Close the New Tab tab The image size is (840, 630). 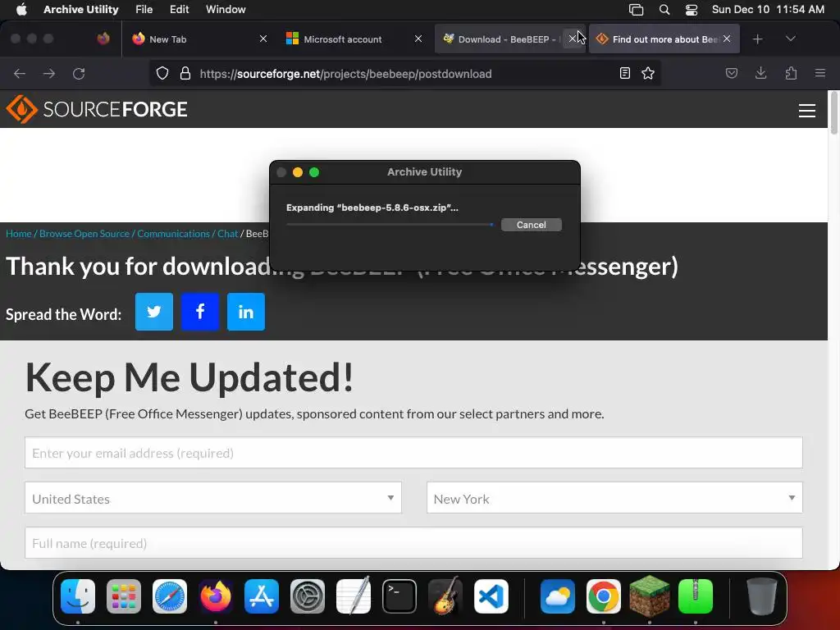(263, 39)
